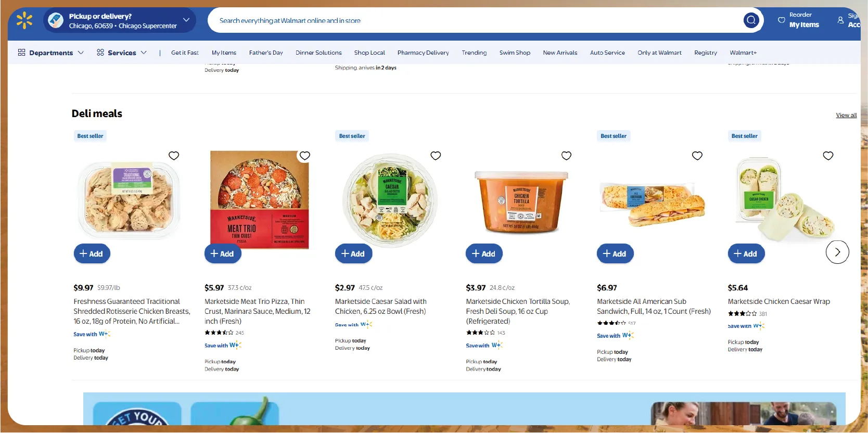Open View all Deli meals link

click(x=846, y=115)
